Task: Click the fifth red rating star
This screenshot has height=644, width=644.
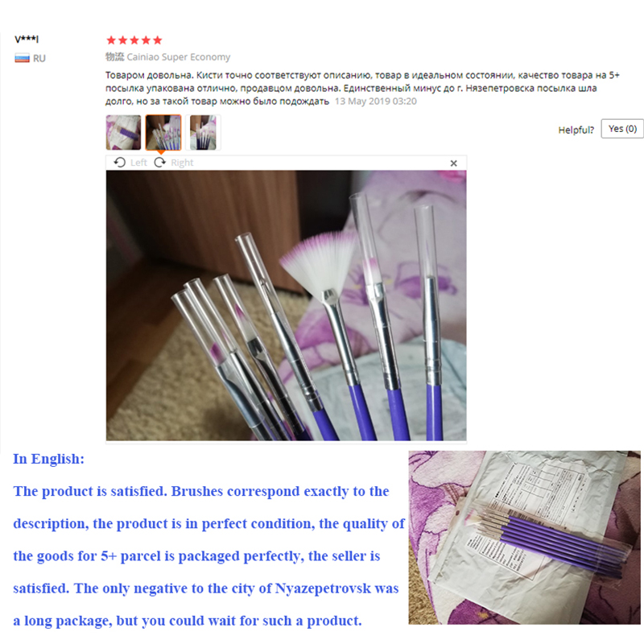Action: [157, 40]
